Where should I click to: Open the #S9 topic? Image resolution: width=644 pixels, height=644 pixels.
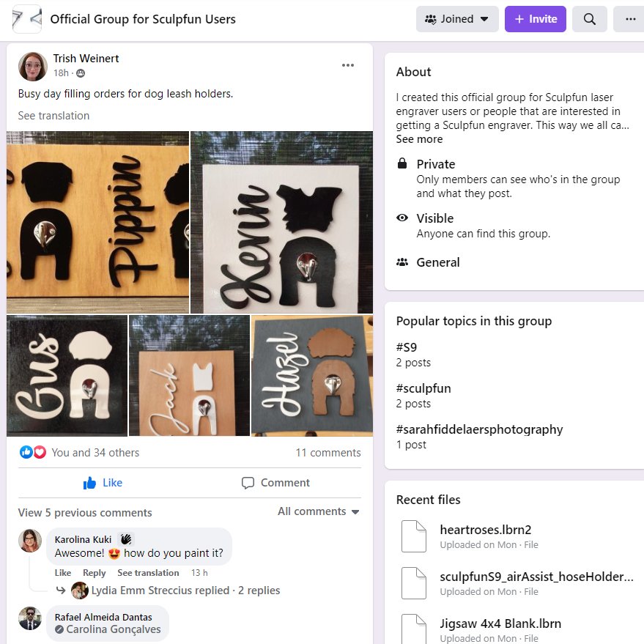click(406, 347)
